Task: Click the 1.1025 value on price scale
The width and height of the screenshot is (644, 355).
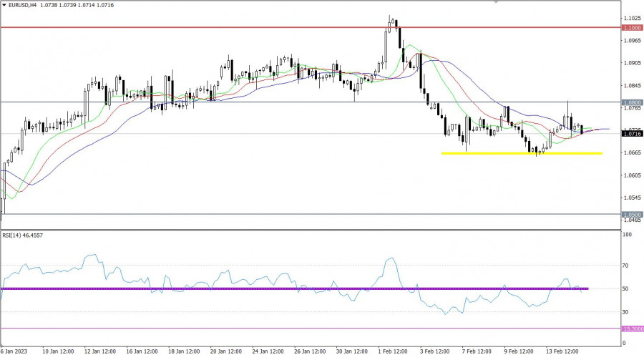Action: point(631,18)
